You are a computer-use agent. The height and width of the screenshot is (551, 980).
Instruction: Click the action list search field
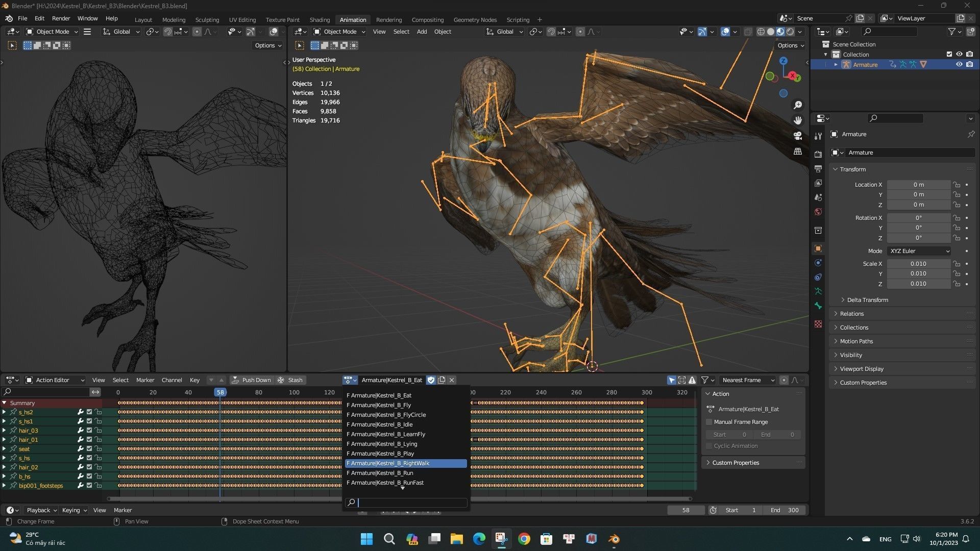pos(406,503)
